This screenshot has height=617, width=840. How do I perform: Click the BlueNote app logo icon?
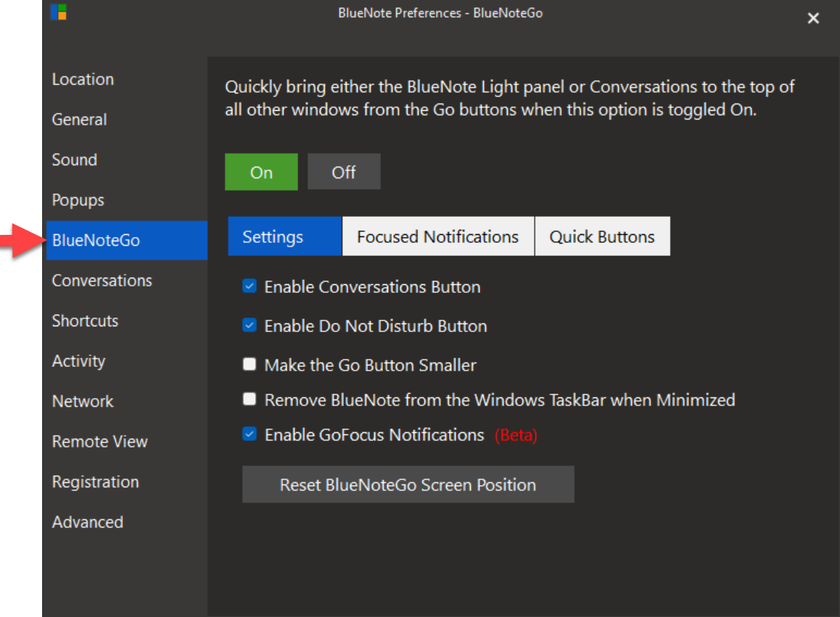[58, 12]
